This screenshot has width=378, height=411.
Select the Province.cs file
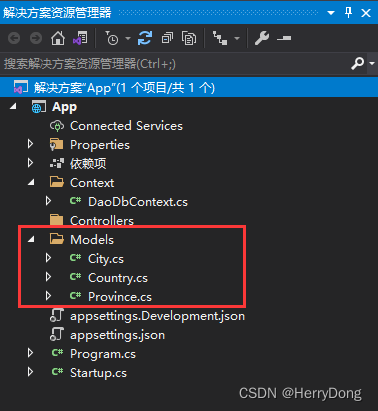click(x=120, y=297)
